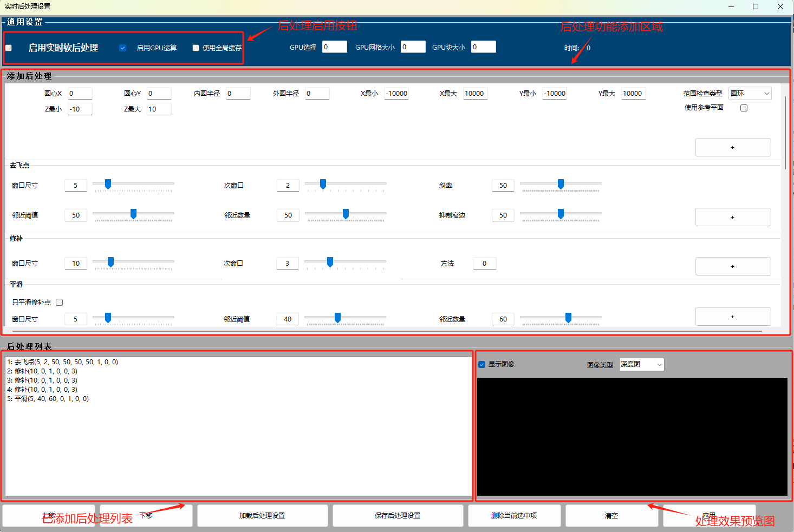This screenshot has height=532, width=794.
Task: Click the 去飞点 窗口尺寸 slider
Action: tap(134, 186)
